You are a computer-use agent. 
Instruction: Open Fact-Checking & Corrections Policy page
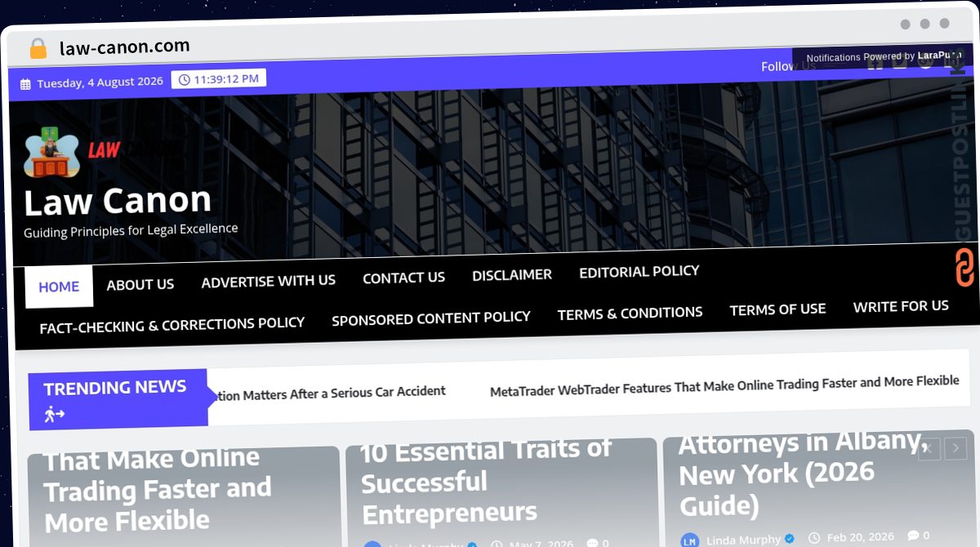(172, 325)
